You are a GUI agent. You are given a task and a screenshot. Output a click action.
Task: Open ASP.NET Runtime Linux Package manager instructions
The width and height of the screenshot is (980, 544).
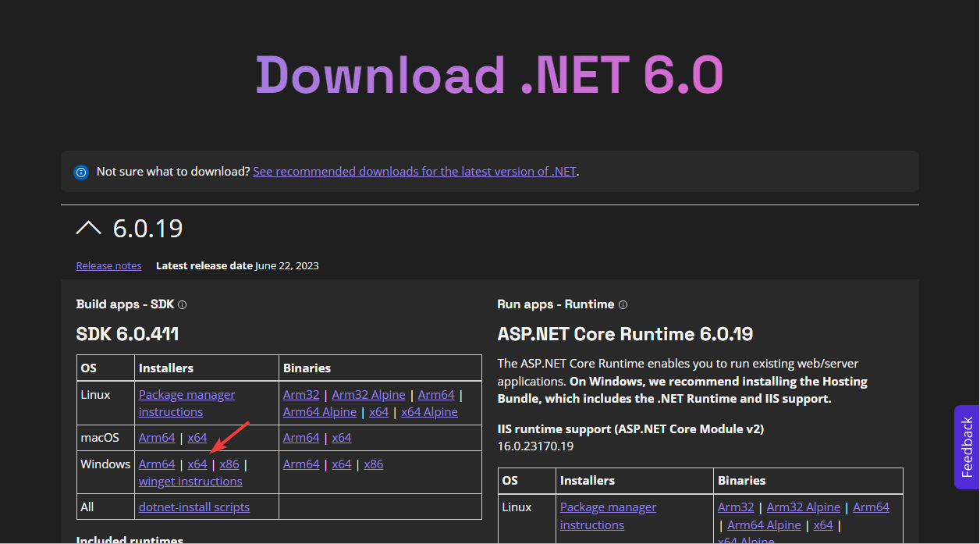coord(608,516)
